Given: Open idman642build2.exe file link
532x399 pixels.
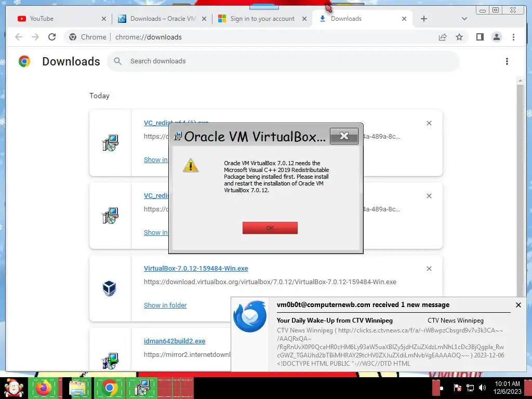Looking at the screenshot, I should coord(175,341).
